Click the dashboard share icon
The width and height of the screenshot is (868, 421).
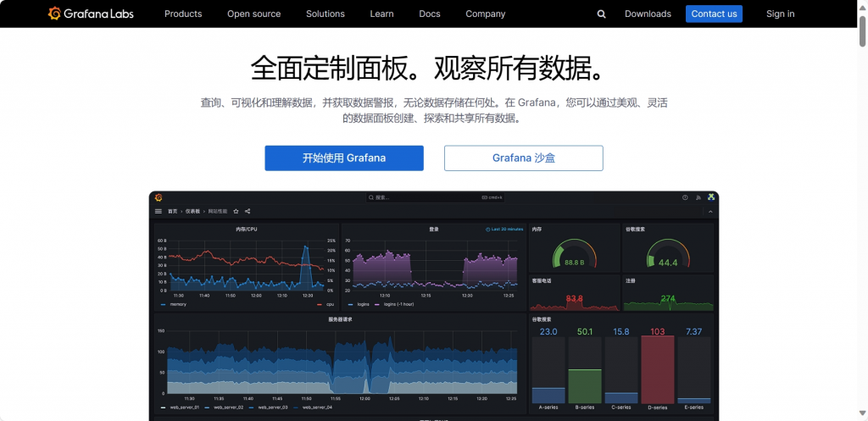click(x=248, y=211)
